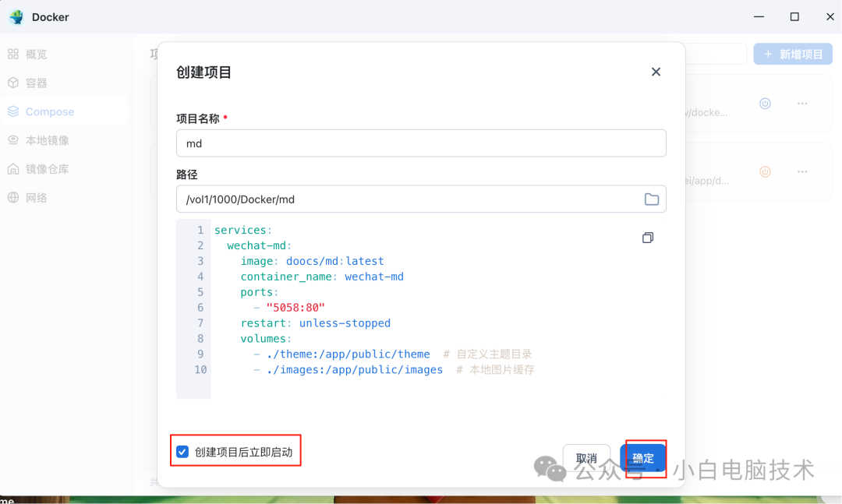Open the 网络 sidebar item
Viewport: 842px width, 504px height.
[x=65, y=198]
